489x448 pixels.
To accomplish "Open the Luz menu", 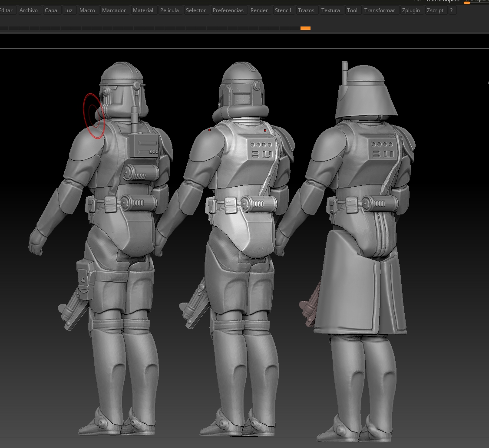I will (68, 10).
